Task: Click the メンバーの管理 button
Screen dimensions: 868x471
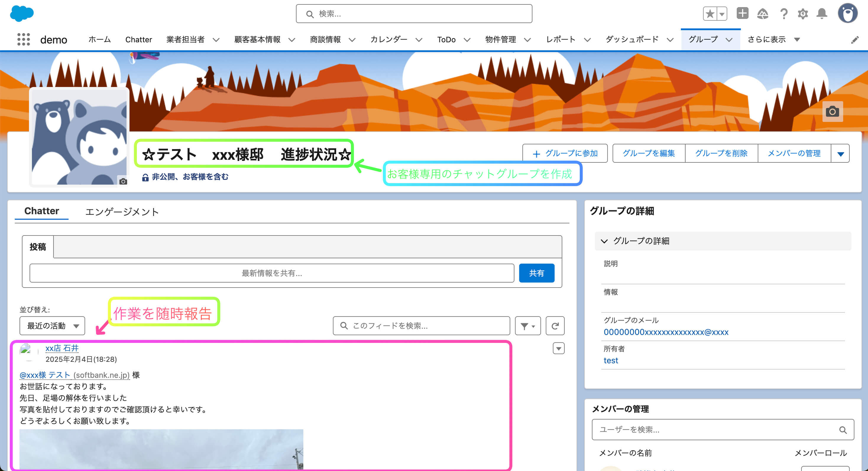Action: [x=794, y=154]
